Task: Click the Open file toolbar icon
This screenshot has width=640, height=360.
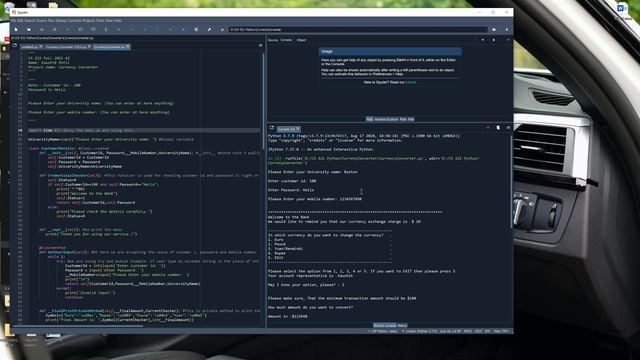Action: 29,29
